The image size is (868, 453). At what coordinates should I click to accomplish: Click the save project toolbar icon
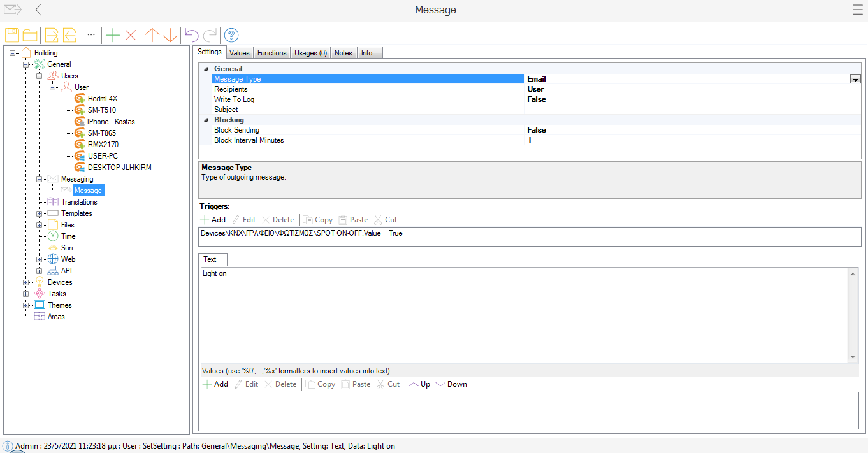click(x=12, y=35)
